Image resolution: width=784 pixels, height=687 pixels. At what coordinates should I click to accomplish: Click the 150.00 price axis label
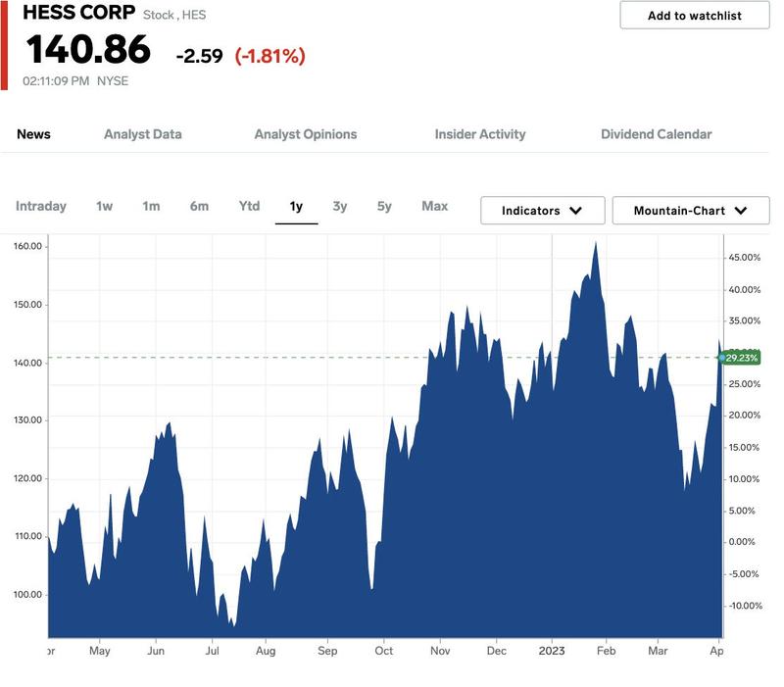pos(28,305)
